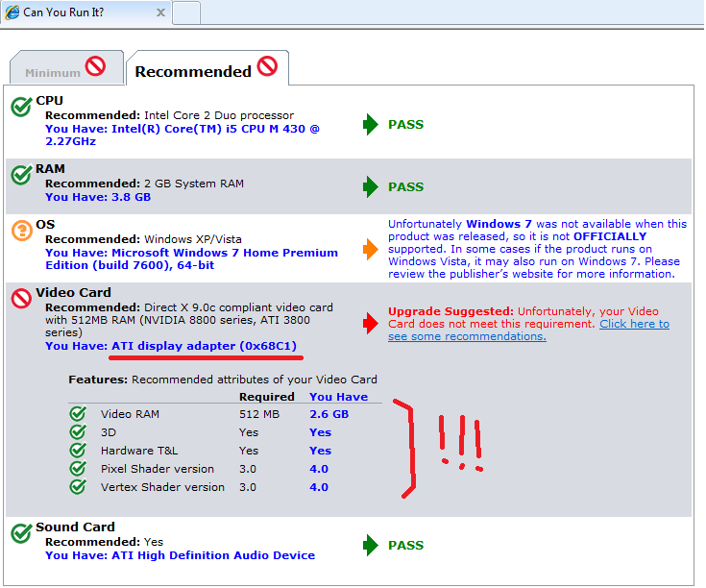
Task: Open a new blank browser tab
Action: click(x=186, y=12)
